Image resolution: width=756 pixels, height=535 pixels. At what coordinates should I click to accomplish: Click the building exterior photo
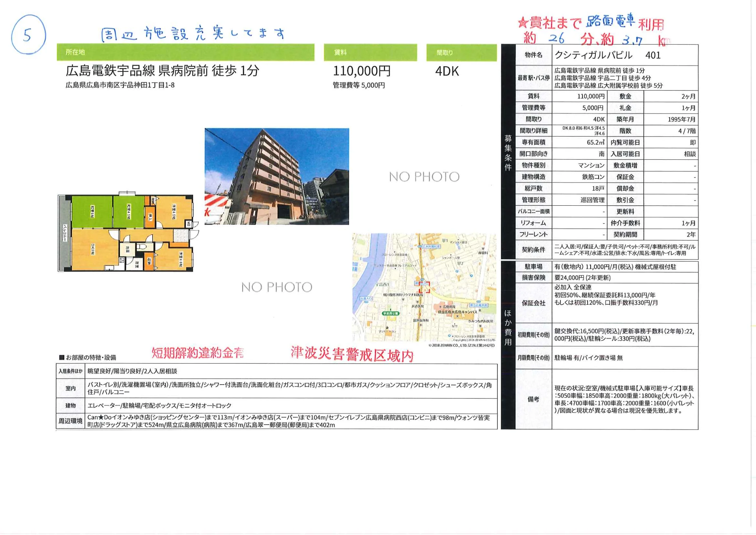(x=277, y=176)
